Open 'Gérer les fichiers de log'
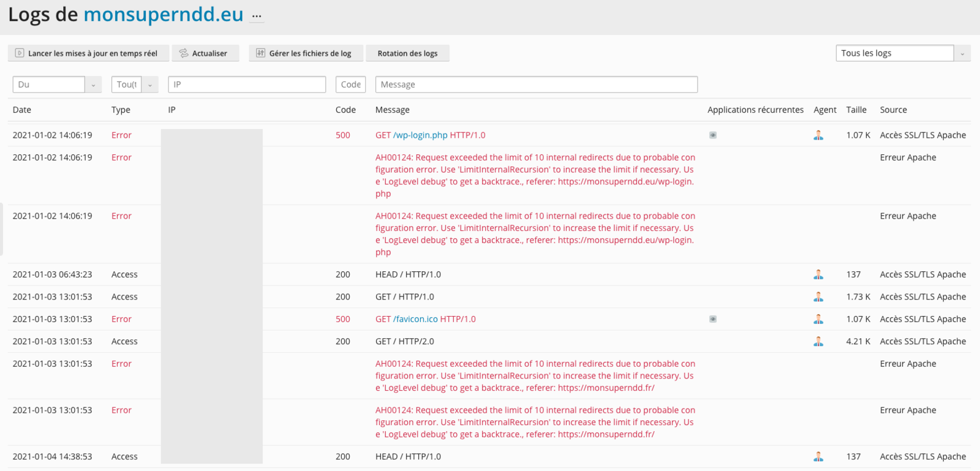The image size is (980, 471). [x=306, y=53]
